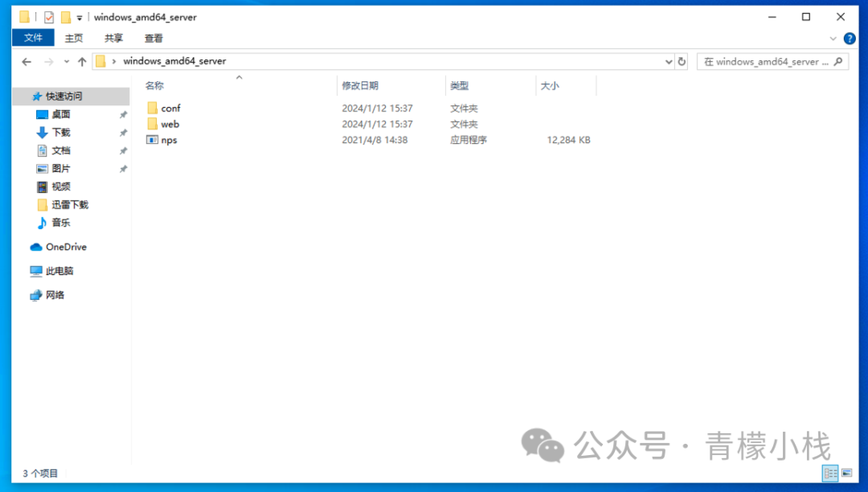Select 下载 in the sidebar
The width and height of the screenshot is (868, 492).
pyautogui.click(x=61, y=133)
